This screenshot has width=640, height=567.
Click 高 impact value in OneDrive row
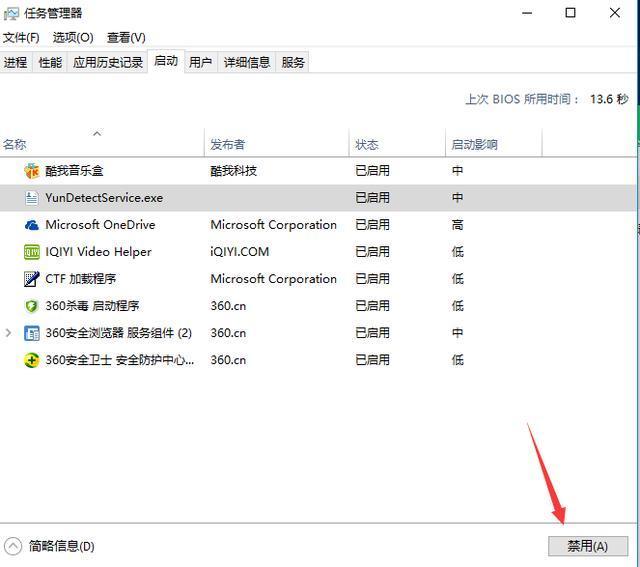[x=458, y=225]
